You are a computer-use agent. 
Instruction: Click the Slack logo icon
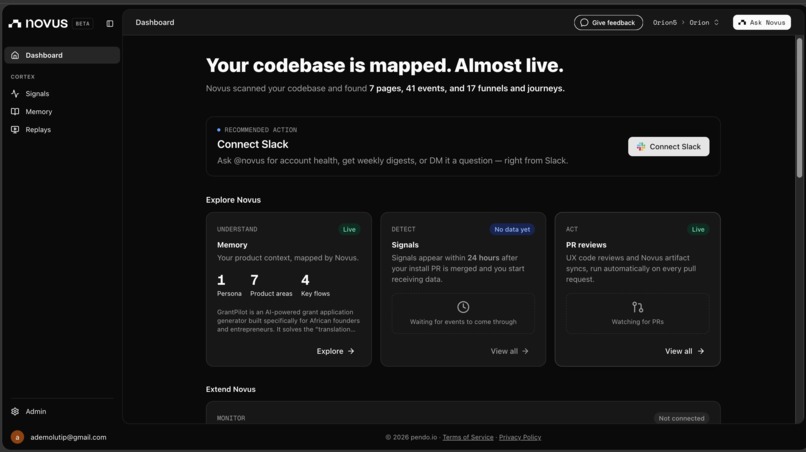640,147
